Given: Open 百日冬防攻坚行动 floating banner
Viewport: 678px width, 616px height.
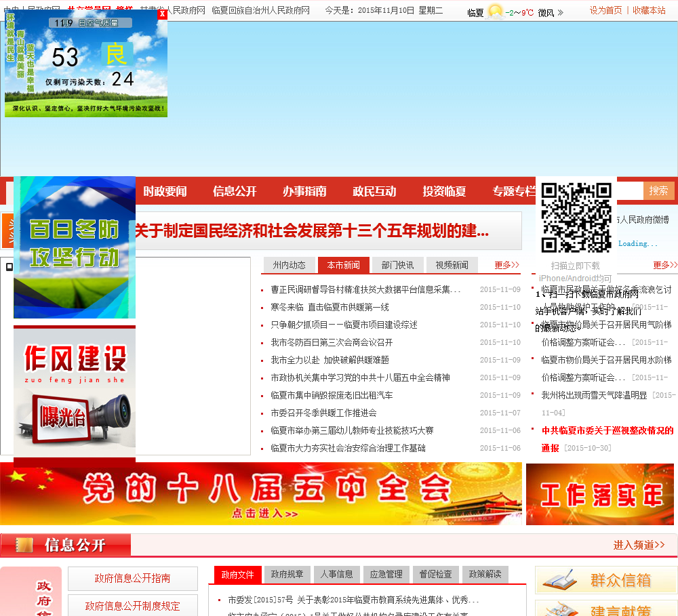Looking at the screenshot, I should point(75,247).
